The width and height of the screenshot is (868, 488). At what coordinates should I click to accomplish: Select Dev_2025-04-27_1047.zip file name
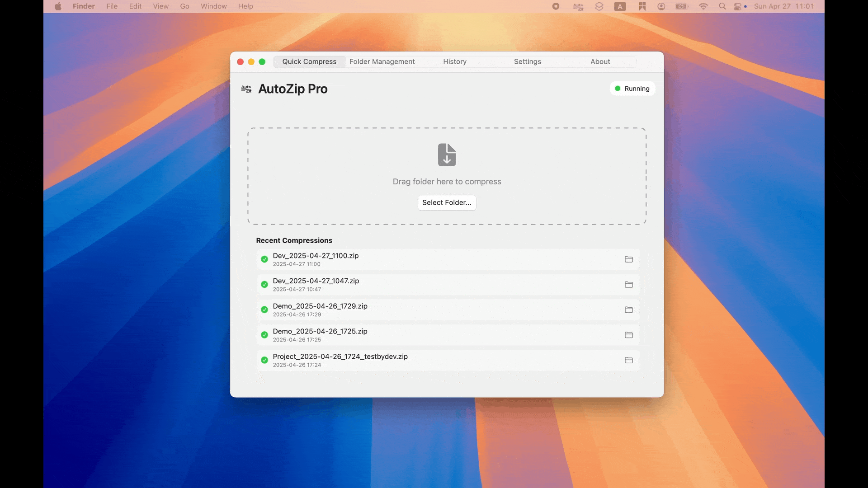click(x=316, y=281)
